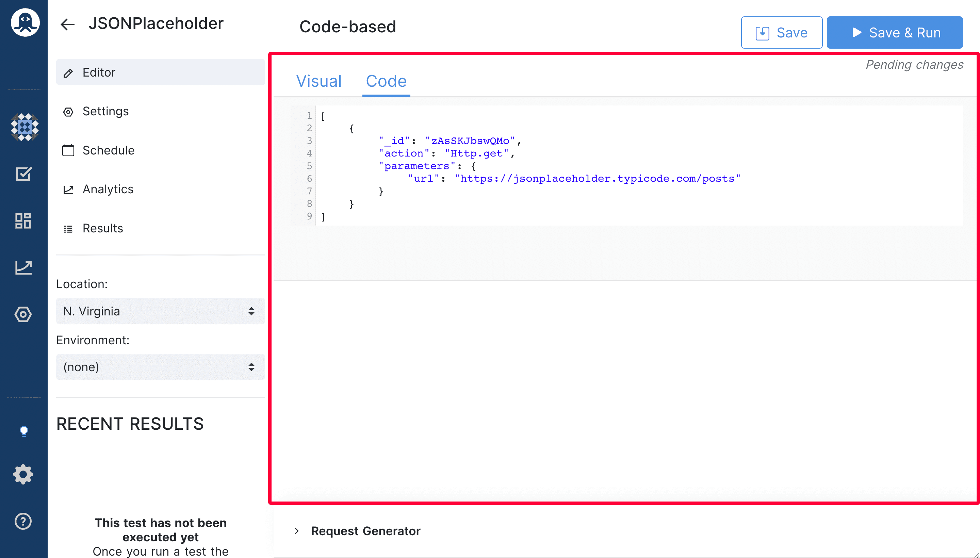Click the "action": "Http.get" code line
The image size is (980, 558).
[446, 153]
